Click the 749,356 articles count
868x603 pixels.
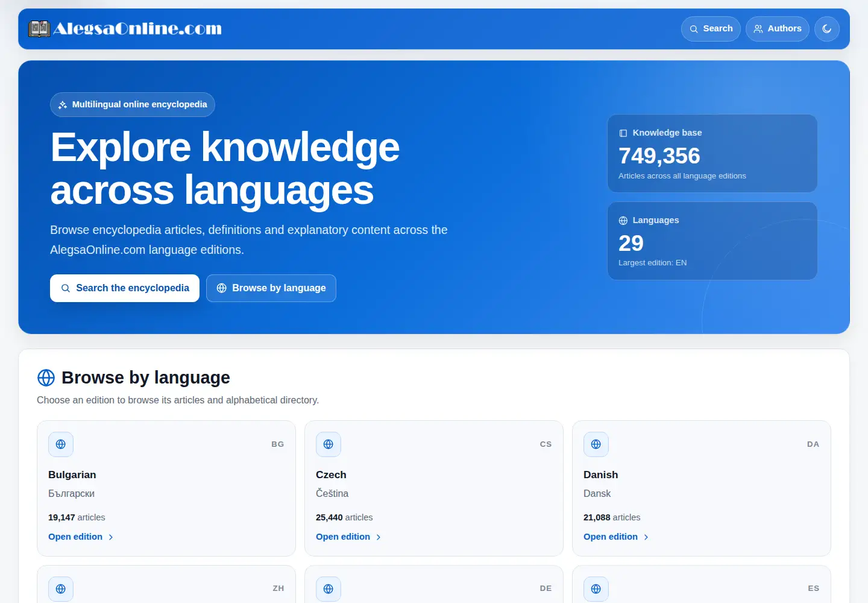pos(659,156)
